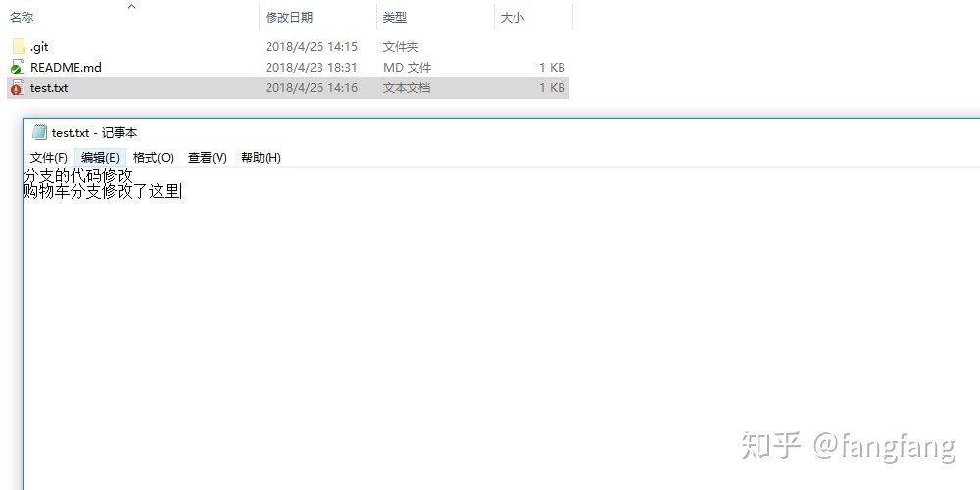
Task: Click 1 KB size of README.md row
Action: coord(552,68)
